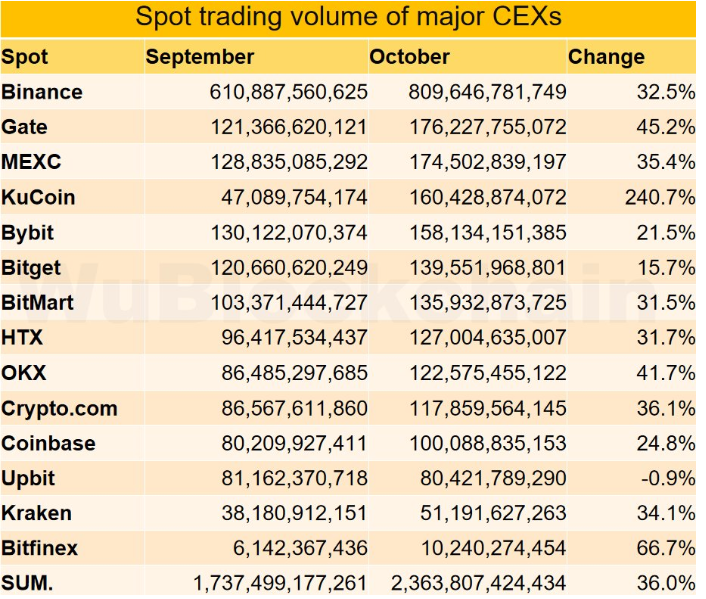Viewport: 706px width, 599px height.
Task: Select Coinbase's October volume cell
Action: [x=487, y=443]
